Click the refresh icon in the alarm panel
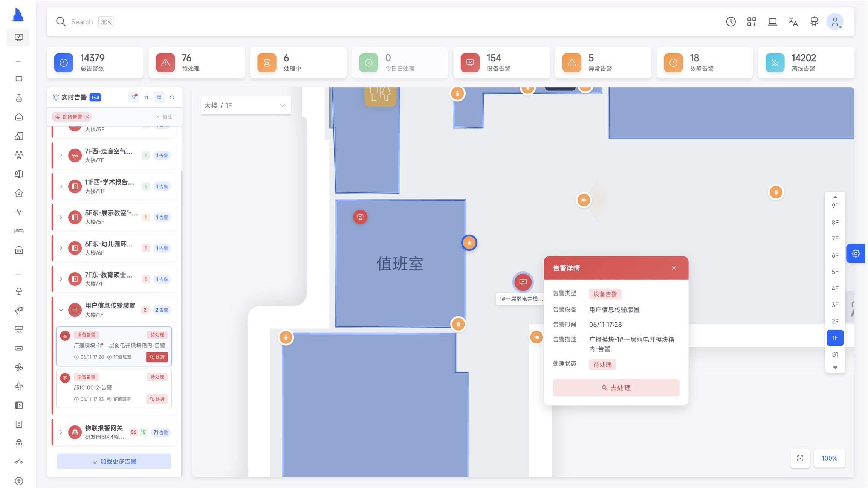Screen dimensions: 868x488 click(x=172, y=97)
